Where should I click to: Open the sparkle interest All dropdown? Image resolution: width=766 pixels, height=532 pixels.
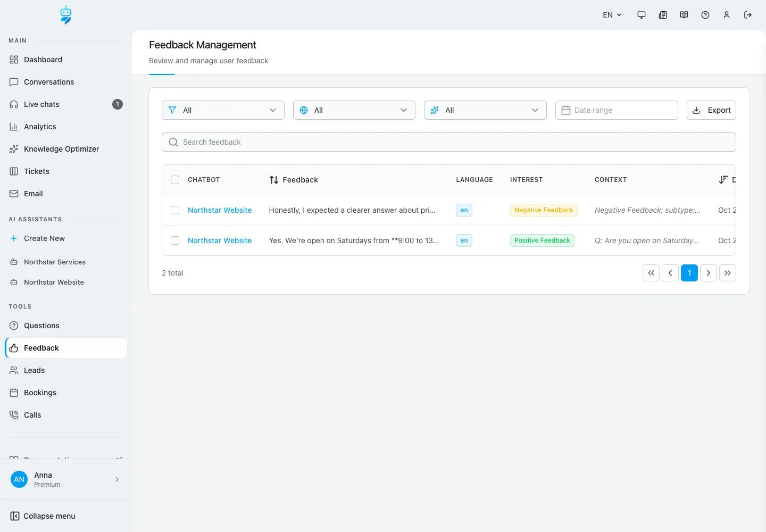click(x=485, y=110)
